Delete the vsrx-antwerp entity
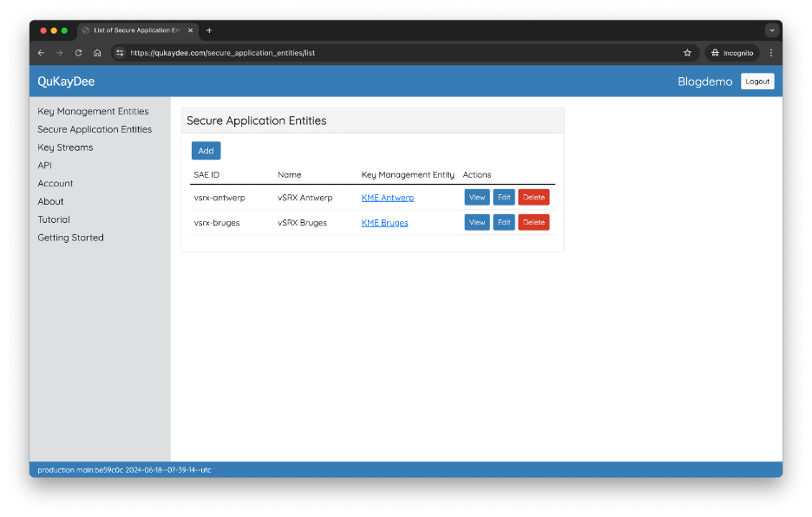Viewport: 812px width, 517px height. (534, 198)
